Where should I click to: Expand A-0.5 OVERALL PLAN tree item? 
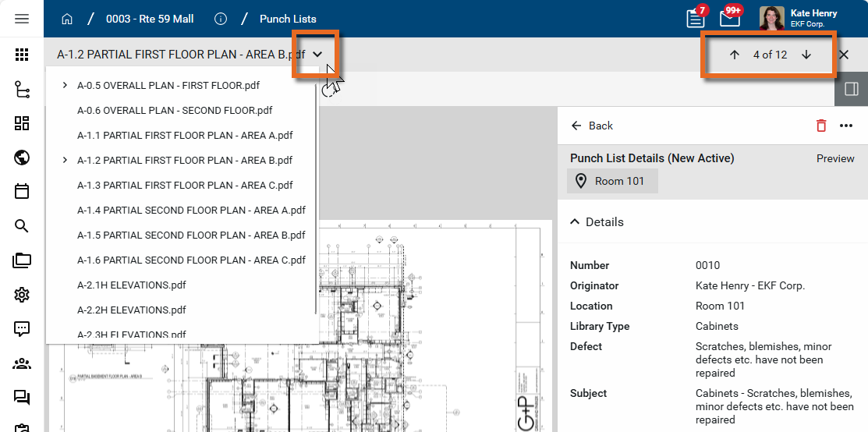pyautogui.click(x=65, y=86)
